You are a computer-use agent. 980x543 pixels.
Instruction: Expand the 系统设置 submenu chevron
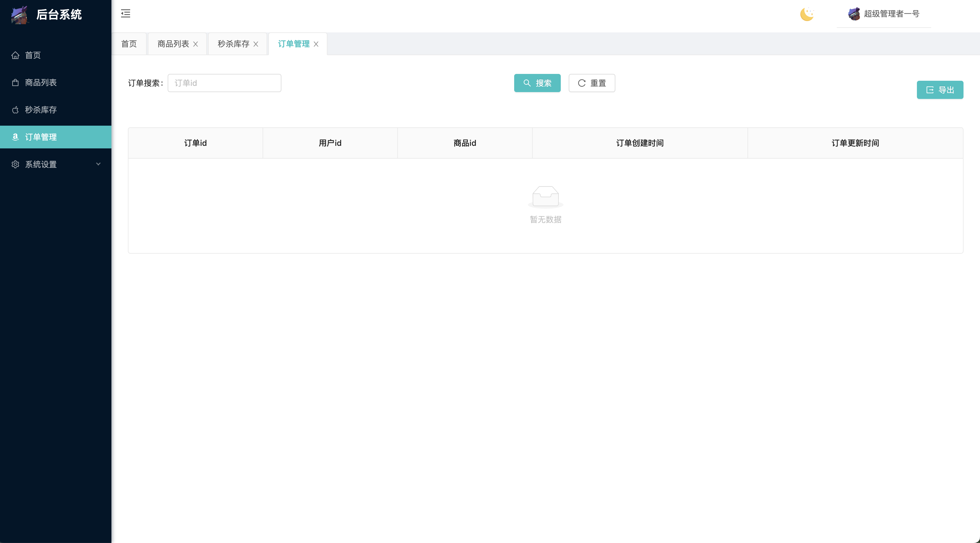click(x=98, y=164)
